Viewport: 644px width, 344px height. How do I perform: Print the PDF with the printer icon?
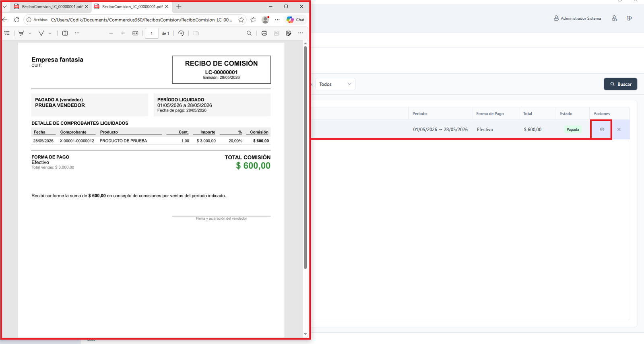coord(264,33)
